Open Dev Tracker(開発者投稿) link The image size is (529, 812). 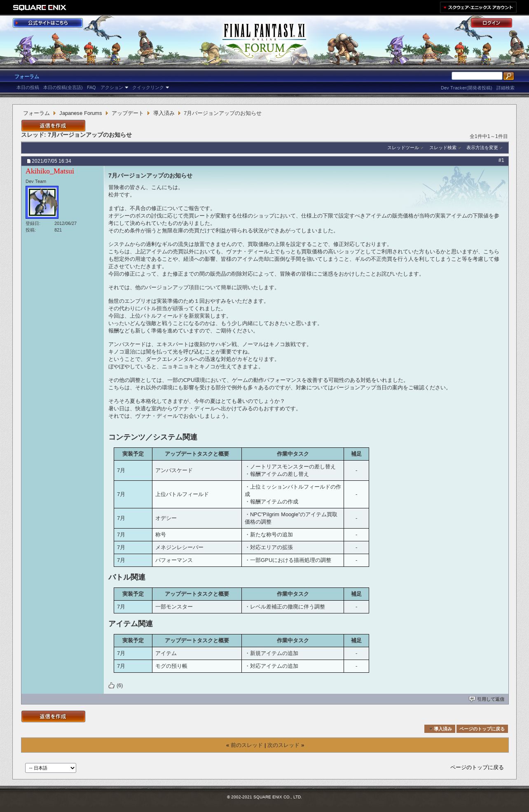(466, 88)
